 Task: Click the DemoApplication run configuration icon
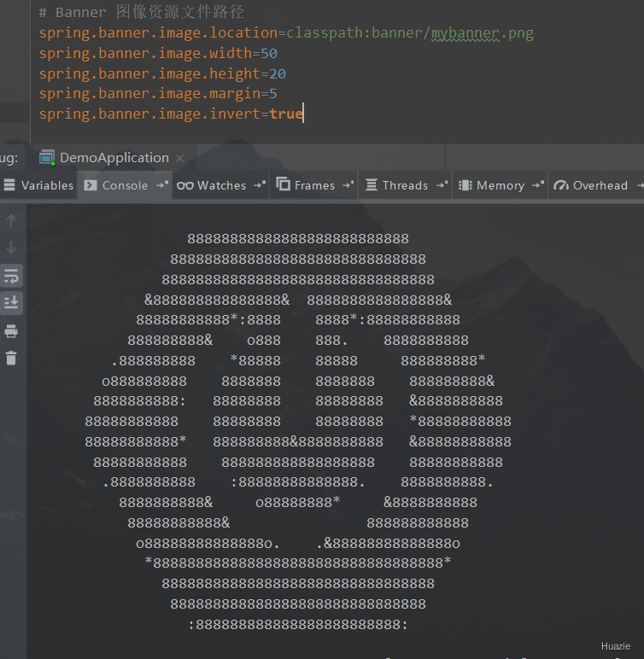(x=47, y=158)
